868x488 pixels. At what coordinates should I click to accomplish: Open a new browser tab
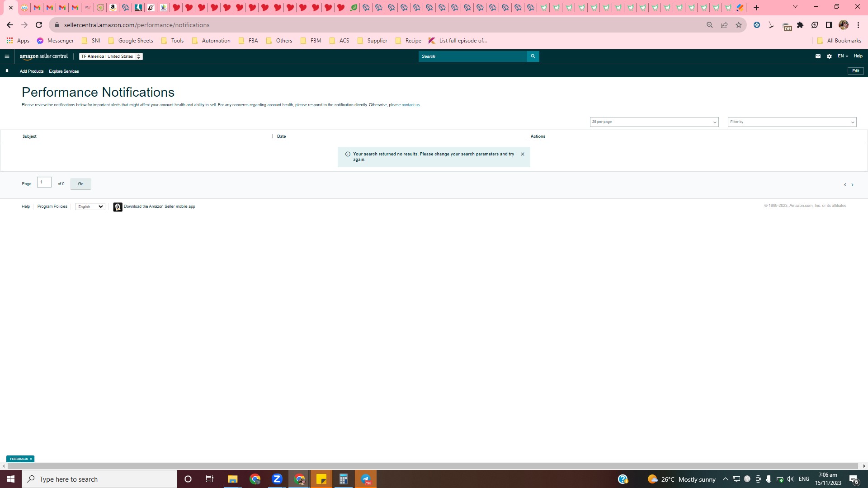click(756, 8)
